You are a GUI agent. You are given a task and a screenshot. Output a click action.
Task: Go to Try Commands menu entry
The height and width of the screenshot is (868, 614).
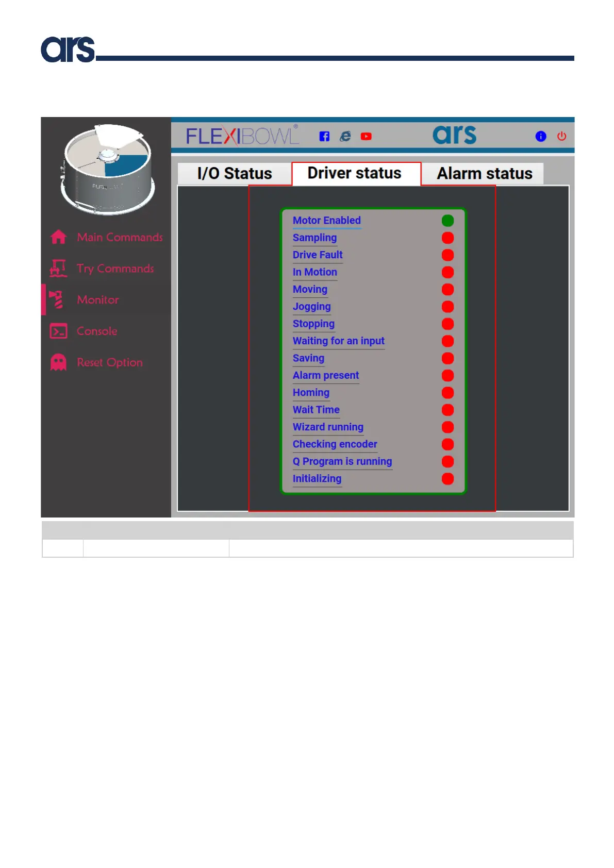click(x=115, y=269)
